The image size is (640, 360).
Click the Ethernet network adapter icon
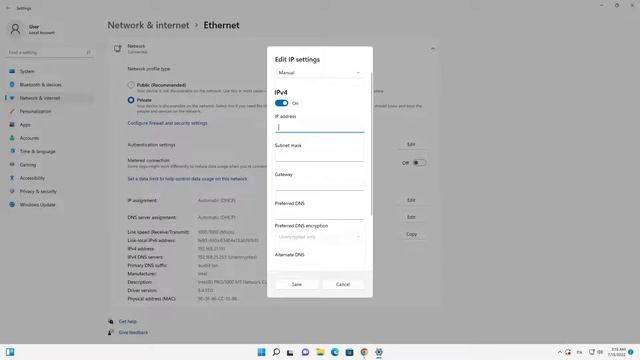[x=118, y=49]
